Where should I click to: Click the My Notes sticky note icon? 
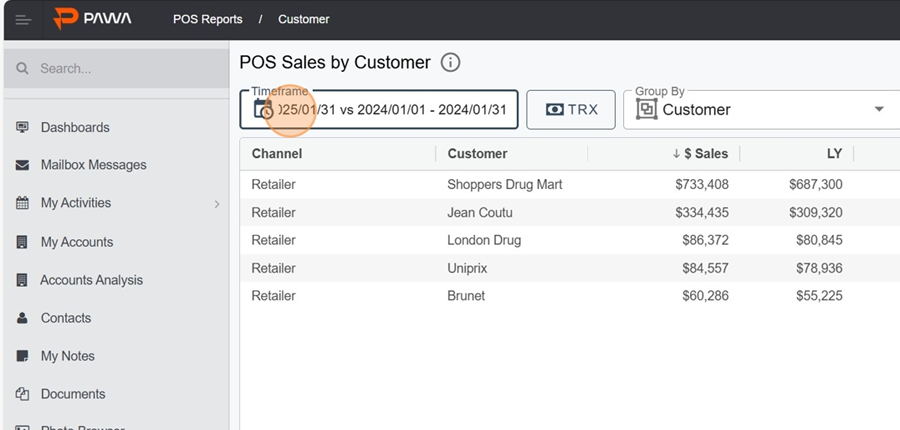tap(22, 356)
